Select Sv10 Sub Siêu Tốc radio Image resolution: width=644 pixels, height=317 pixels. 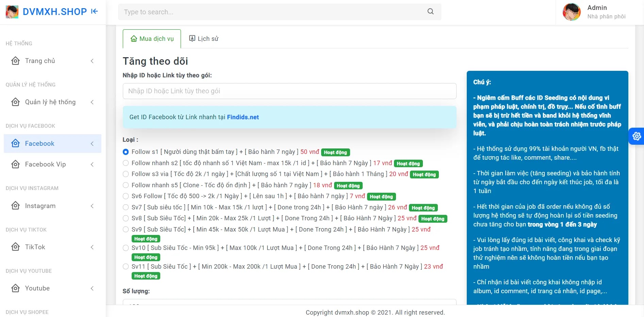(x=126, y=248)
